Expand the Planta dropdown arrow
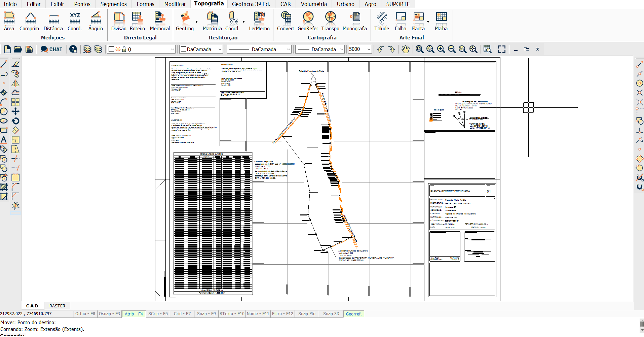The image size is (644, 337). (x=428, y=22)
